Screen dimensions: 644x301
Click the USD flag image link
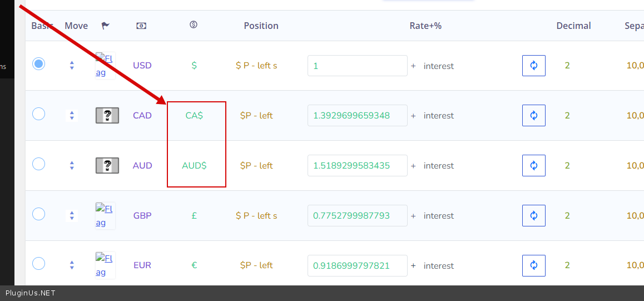pyautogui.click(x=104, y=66)
